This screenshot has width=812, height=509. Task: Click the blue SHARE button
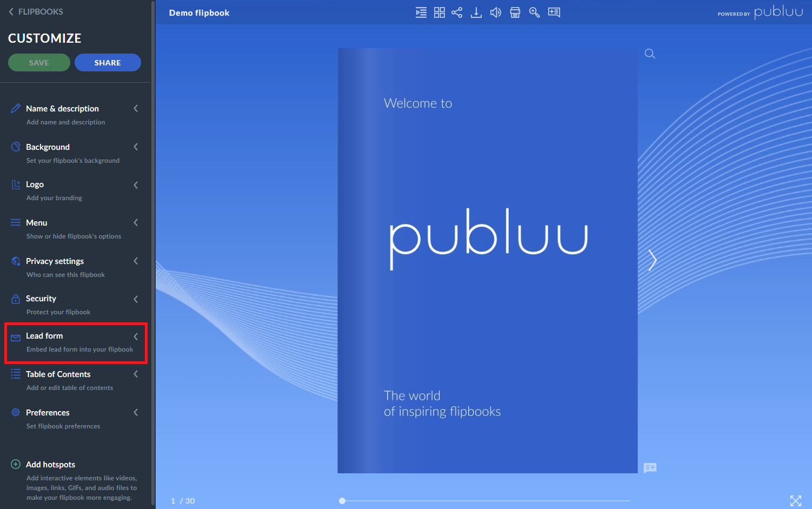tap(108, 62)
